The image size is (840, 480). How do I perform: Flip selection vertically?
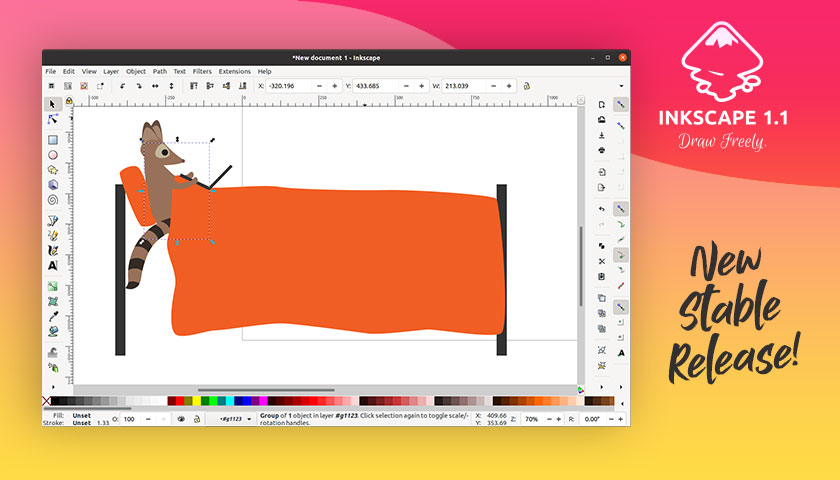(x=171, y=86)
